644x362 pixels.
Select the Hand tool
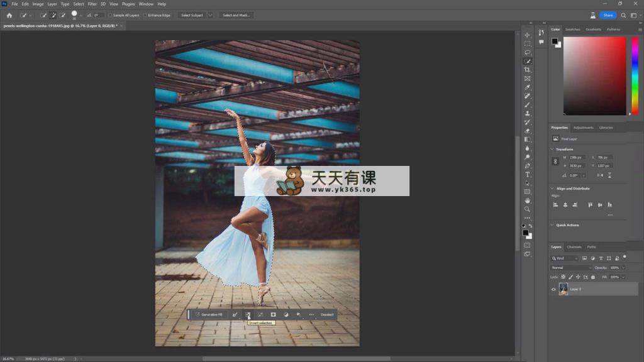click(528, 200)
